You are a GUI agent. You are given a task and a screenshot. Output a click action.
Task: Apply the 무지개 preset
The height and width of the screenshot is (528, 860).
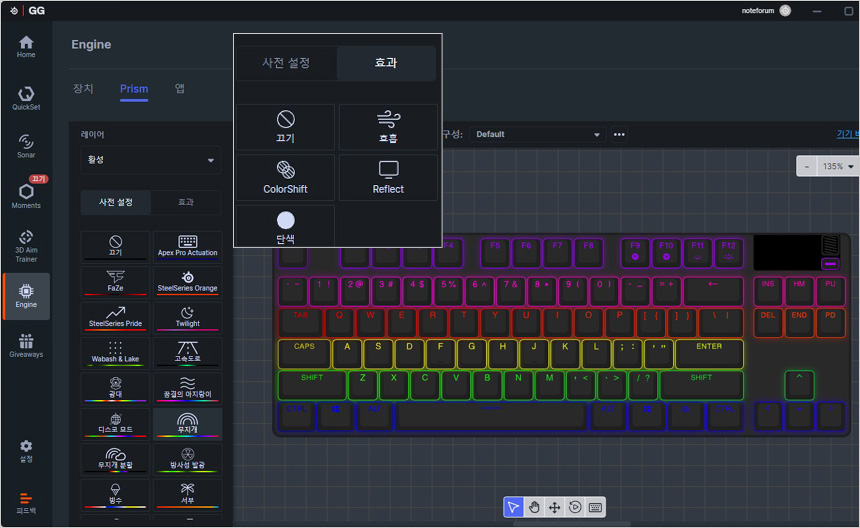point(188,423)
